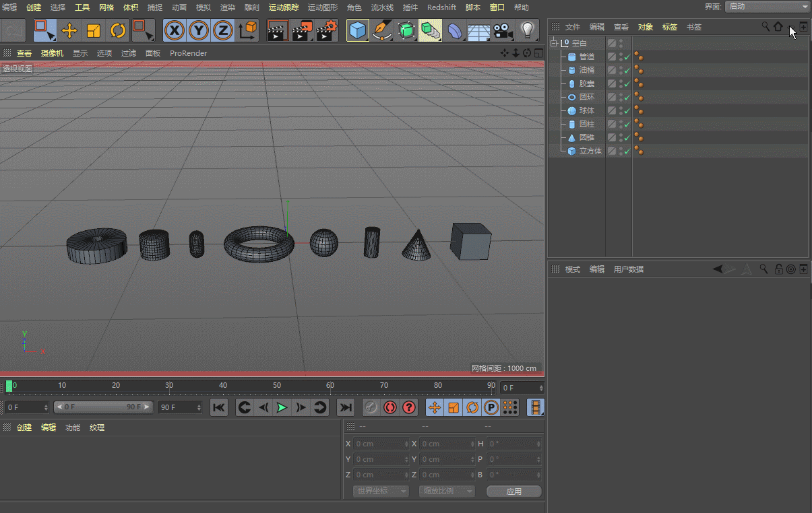Toggle the X axis lock

[x=175, y=30]
